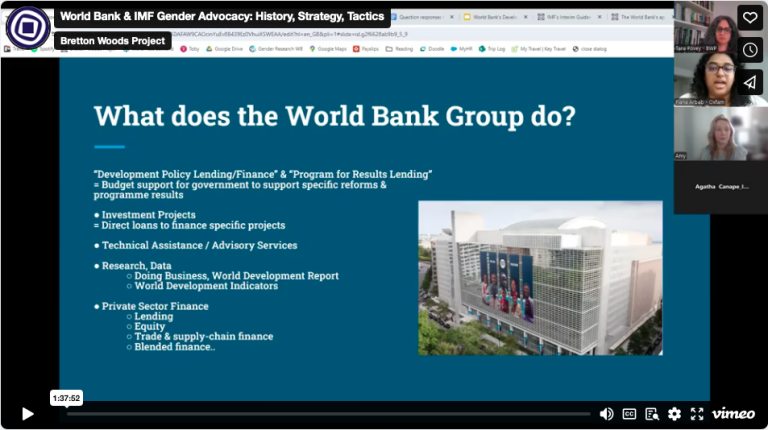The width and height of the screenshot is (768, 430).
Task: Open the player settings gear
Action: coord(674,414)
